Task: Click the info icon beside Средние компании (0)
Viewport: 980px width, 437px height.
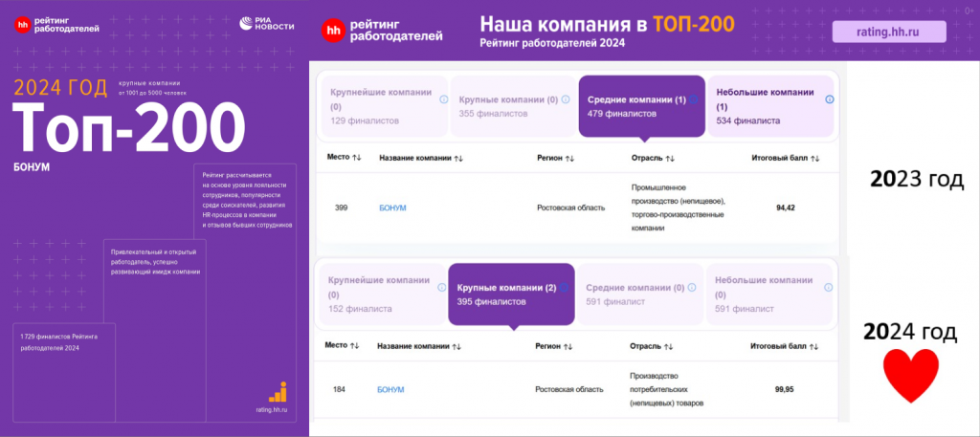Action: pos(692,288)
